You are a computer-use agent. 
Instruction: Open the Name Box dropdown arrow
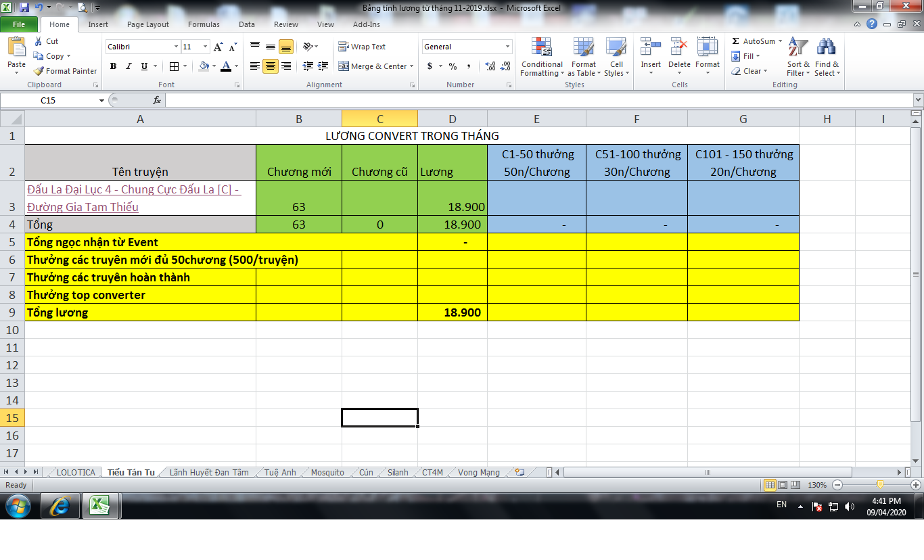(x=102, y=100)
